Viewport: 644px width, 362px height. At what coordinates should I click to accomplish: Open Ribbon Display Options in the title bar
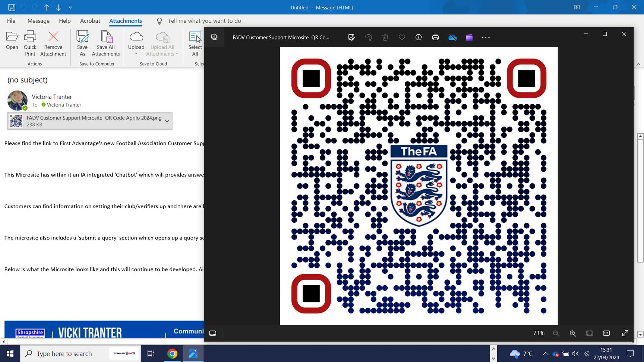(577, 7)
